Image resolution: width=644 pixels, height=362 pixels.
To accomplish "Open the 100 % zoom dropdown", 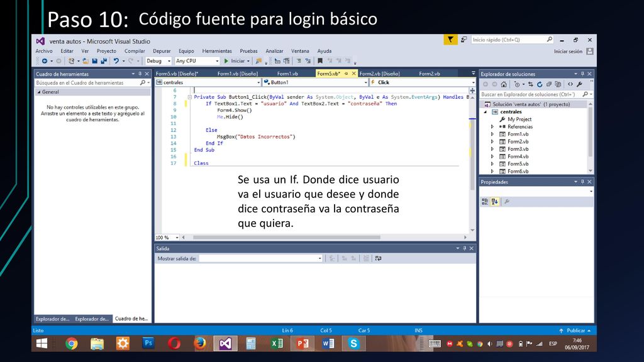I will tap(177, 237).
